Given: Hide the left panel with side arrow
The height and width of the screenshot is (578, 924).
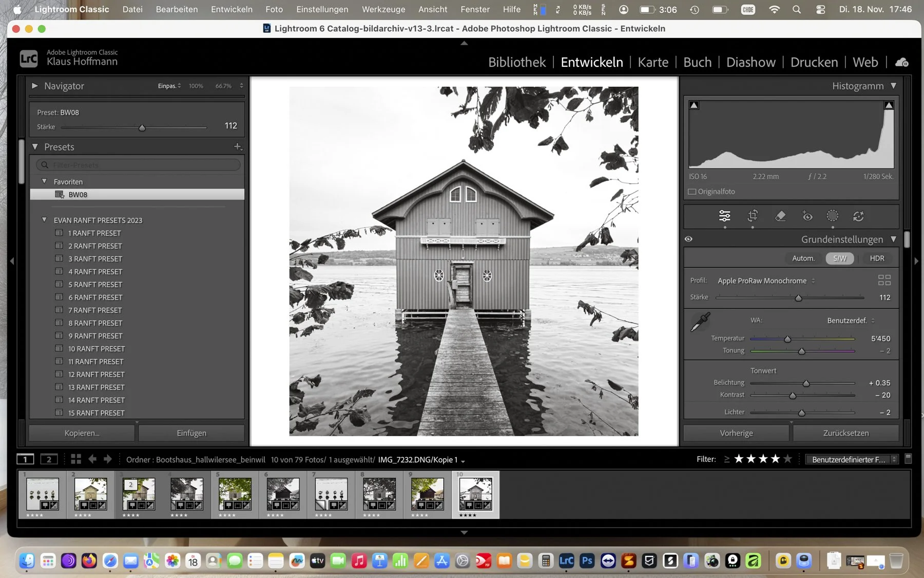Looking at the screenshot, I should point(12,261).
